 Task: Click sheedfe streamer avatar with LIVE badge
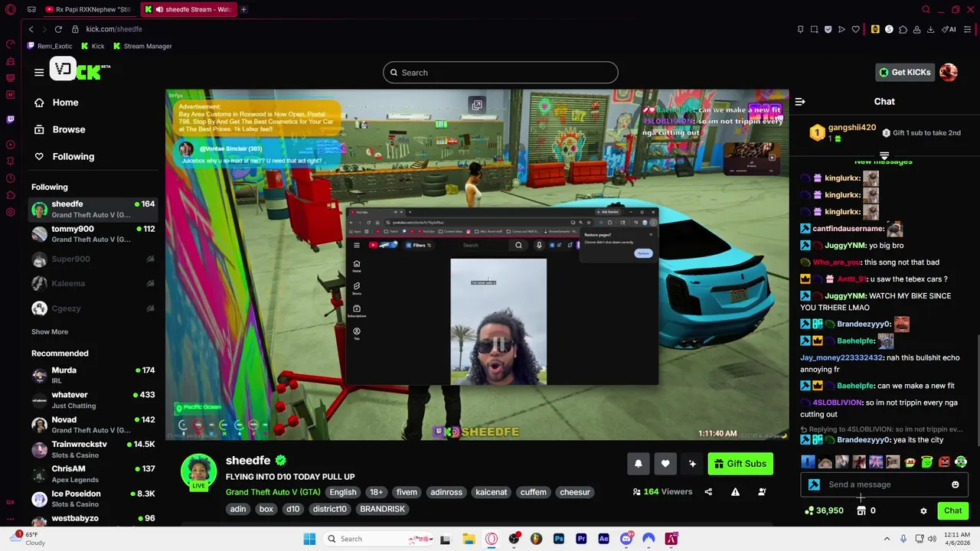198,471
